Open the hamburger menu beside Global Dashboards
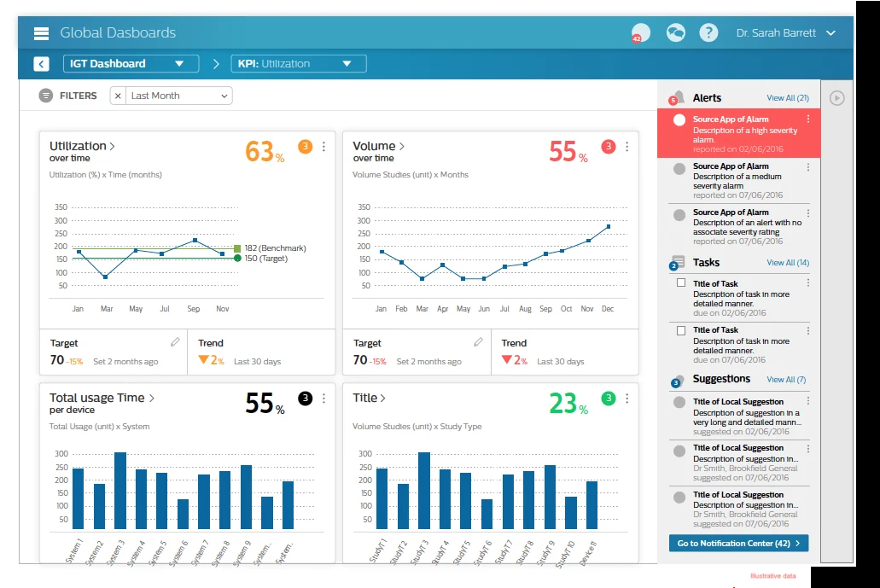The width and height of the screenshot is (880, 588). point(41,33)
